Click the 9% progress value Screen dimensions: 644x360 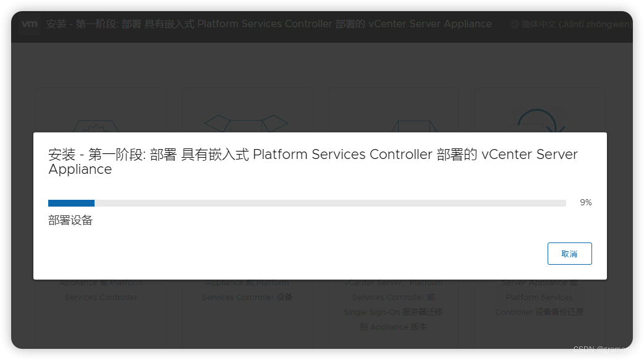click(x=586, y=203)
